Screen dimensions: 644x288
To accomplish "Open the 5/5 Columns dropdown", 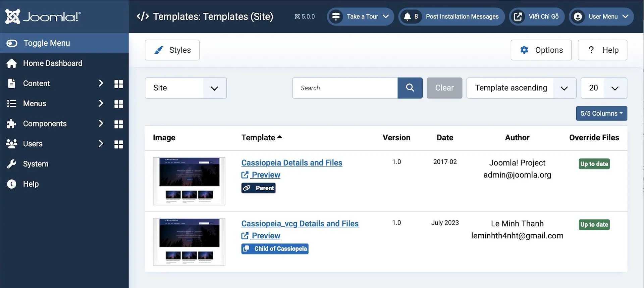I will tap(601, 113).
